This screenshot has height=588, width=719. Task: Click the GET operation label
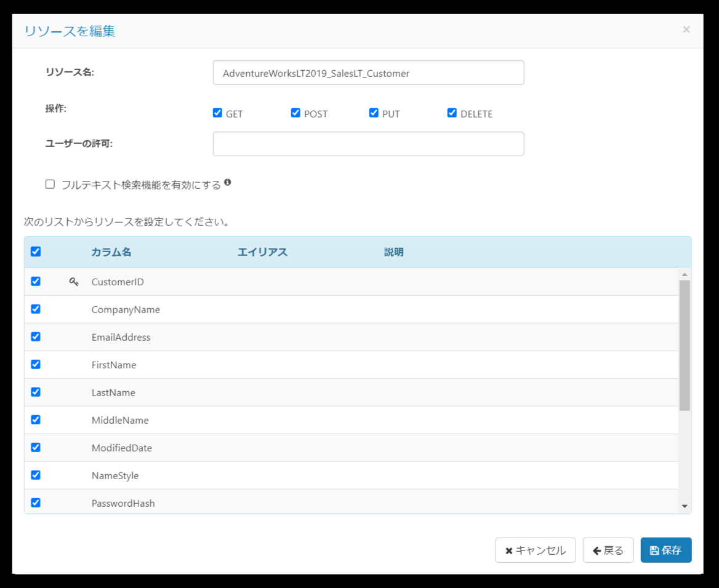pos(235,114)
